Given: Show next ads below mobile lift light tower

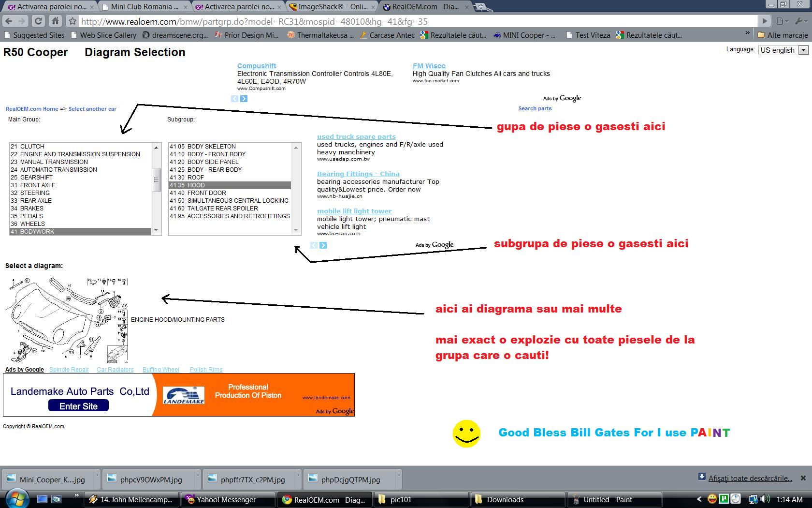Looking at the screenshot, I should pyautogui.click(x=323, y=245).
